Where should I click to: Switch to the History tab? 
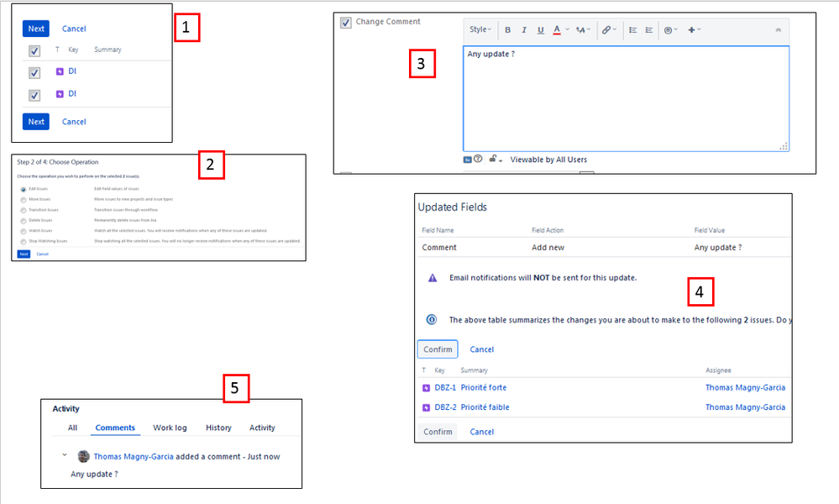coord(218,428)
